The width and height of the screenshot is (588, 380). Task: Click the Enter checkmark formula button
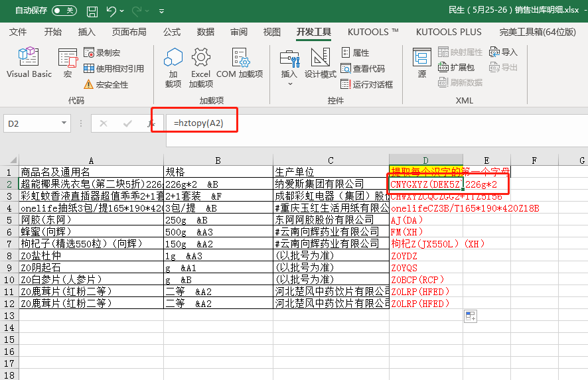point(127,123)
